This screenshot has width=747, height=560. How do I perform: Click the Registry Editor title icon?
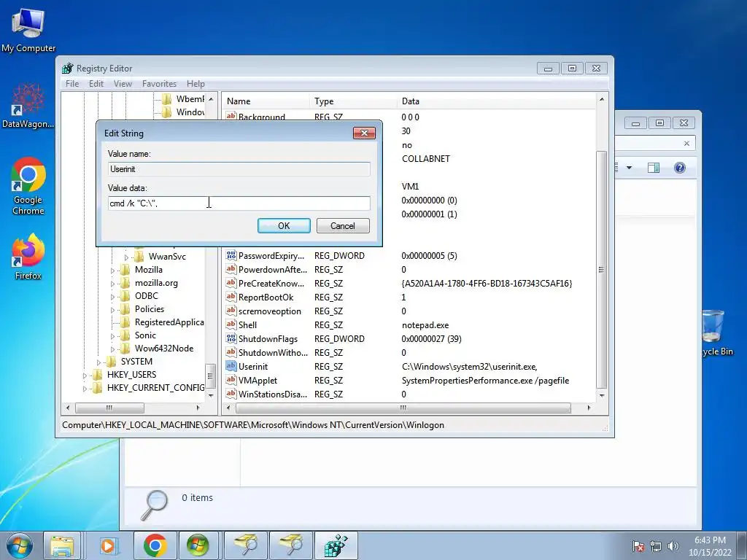[x=68, y=68]
